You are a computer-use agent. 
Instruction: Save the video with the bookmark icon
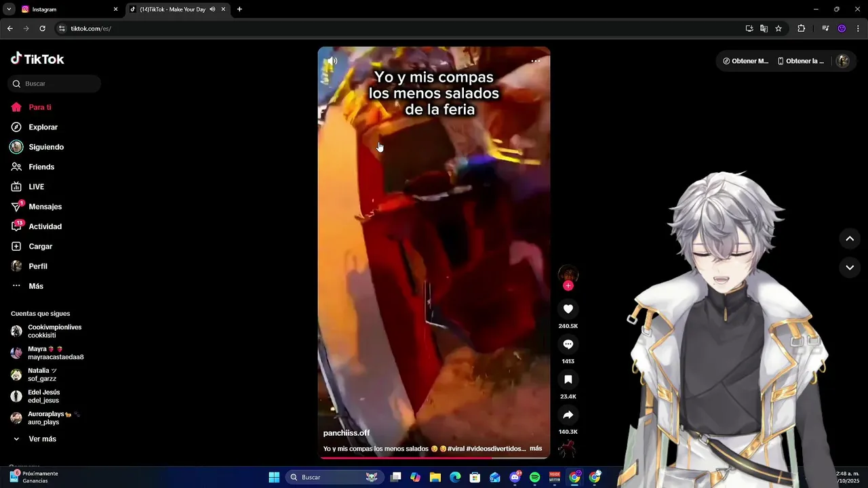568,380
